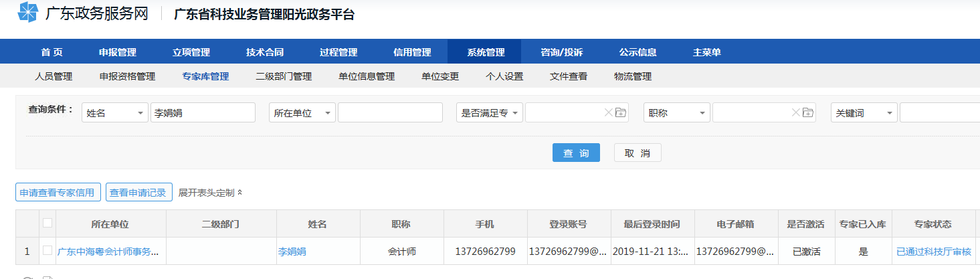Clear the 是否满足专 field with the X icon
This screenshot has width=980, height=279.
pyautogui.click(x=608, y=112)
